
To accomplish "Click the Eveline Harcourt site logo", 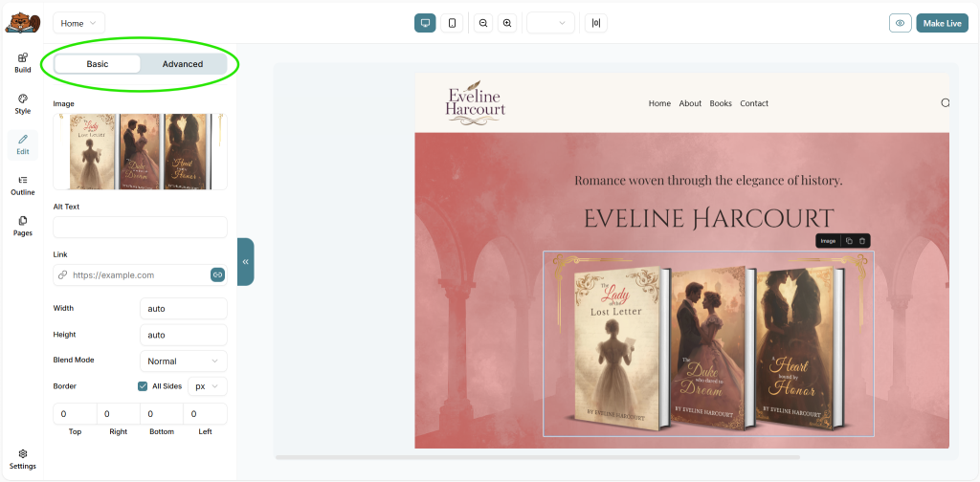I will tap(476, 102).
